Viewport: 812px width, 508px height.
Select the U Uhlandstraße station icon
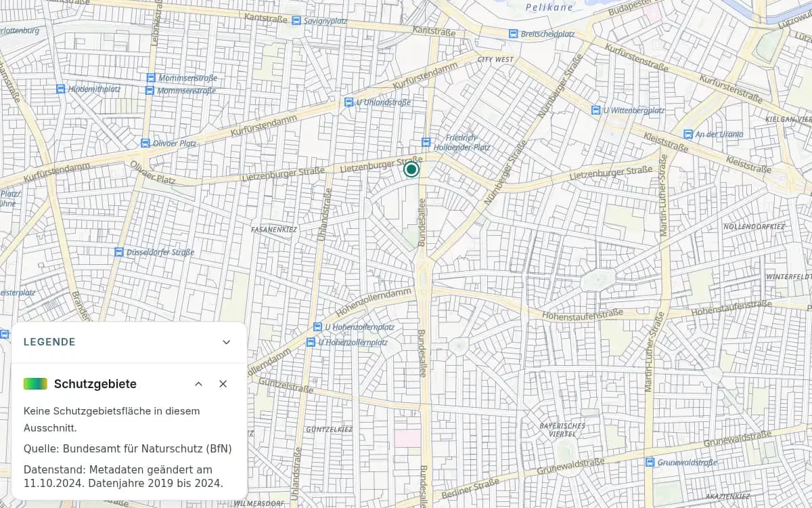[x=348, y=102]
